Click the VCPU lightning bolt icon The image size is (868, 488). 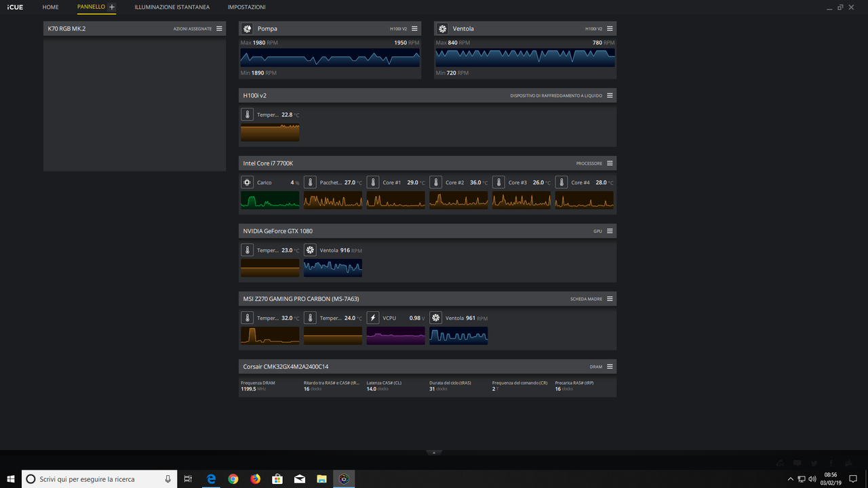[372, 317]
